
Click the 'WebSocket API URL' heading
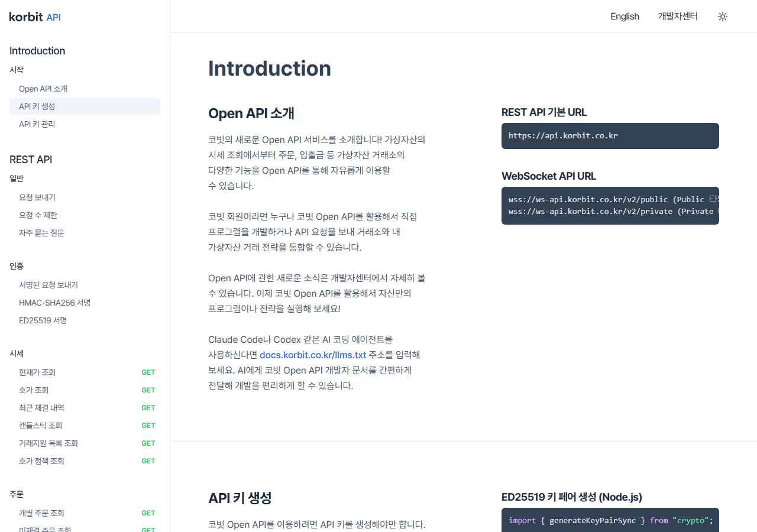coord(549,176)
